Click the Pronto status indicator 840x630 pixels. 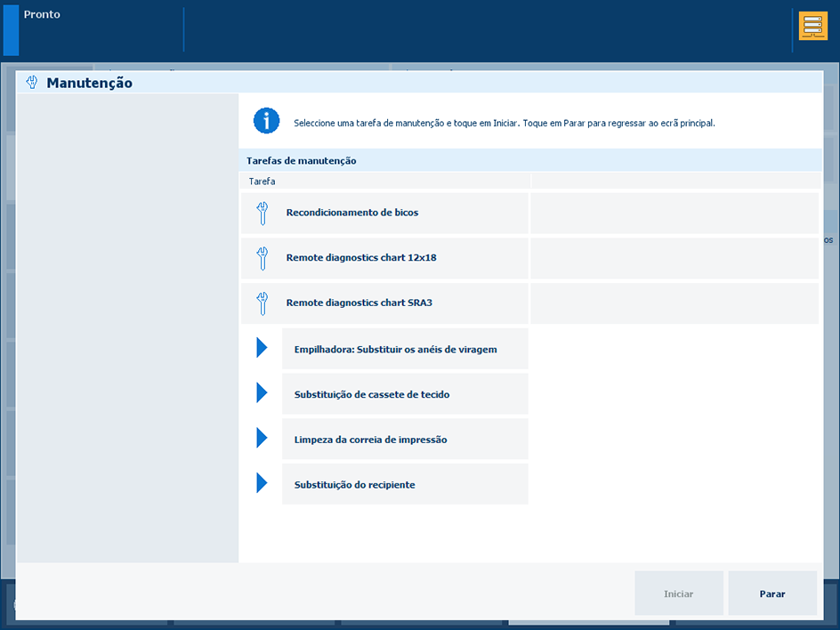click(42, 14)
